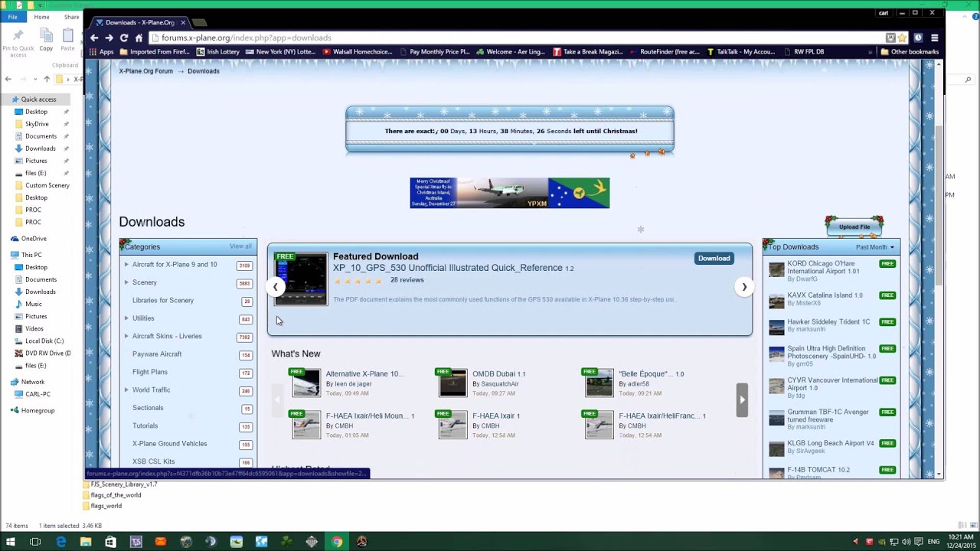Open Apps bookmarks shortcut
The width and height of the screenshot is (980, 551).
click(x=101, y=52)
